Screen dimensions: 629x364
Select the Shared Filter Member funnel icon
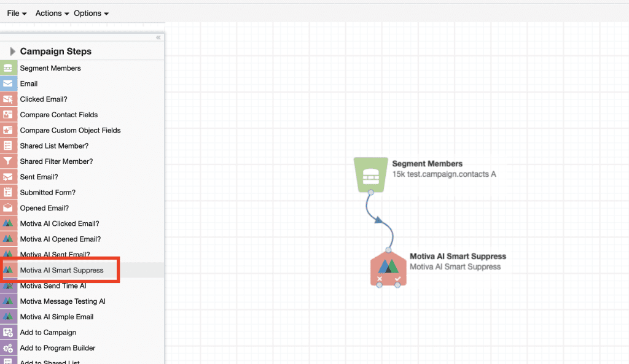pos(8,161)
